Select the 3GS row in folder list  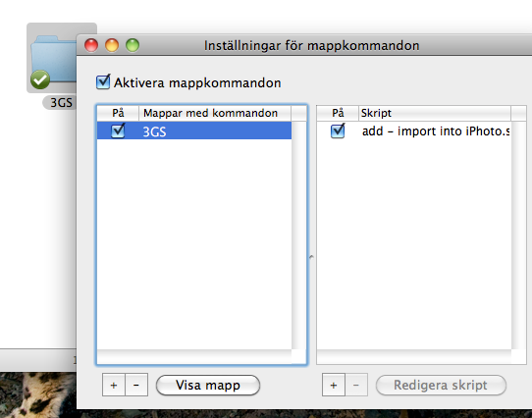(x=194, y=131)
